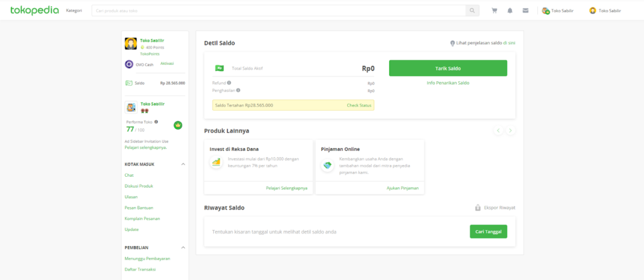
Task: Click the Performa Toko info icon
Action: coord(156,121)
